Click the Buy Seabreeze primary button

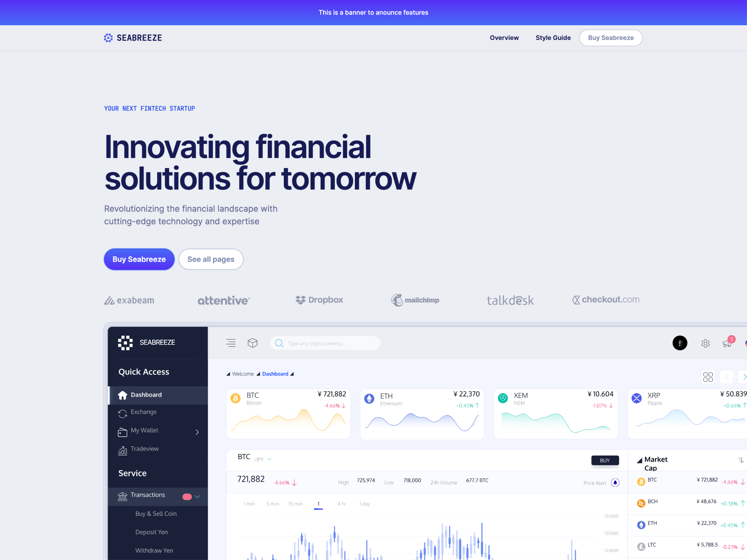(x=139, y=259)
